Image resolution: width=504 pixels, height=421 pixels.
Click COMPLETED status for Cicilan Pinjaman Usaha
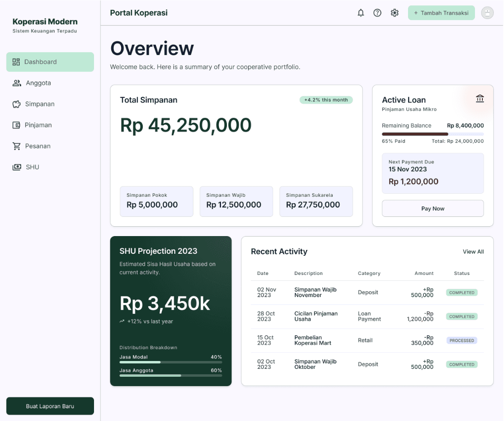coord(462,317)
